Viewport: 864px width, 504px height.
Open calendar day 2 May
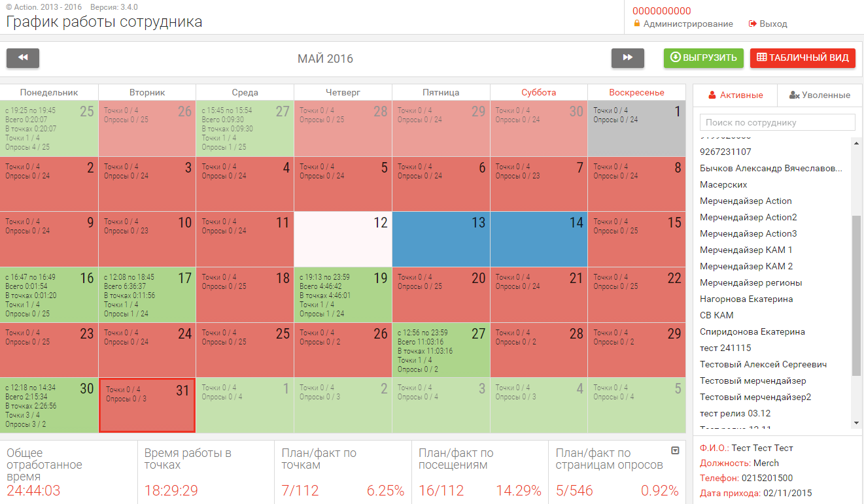click(49, 184)
